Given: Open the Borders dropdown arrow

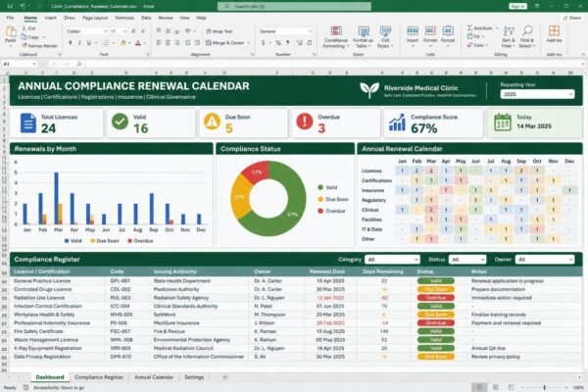Looking at the screenshot, I should point(113,43).
